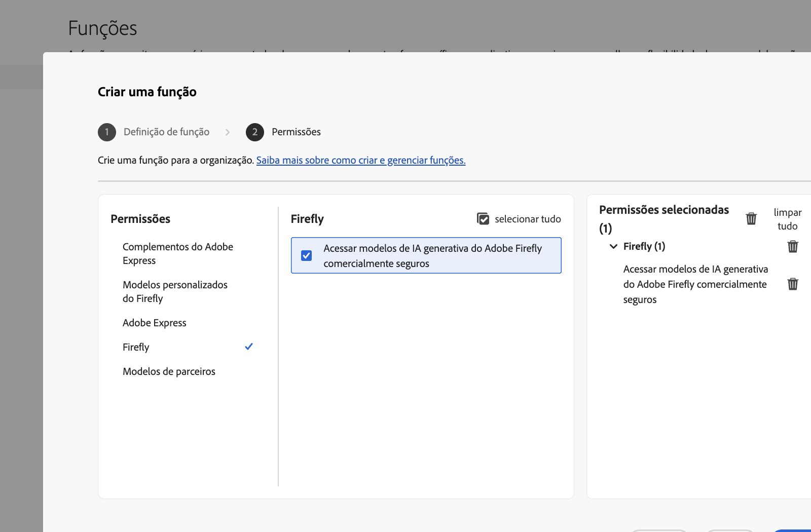Click the chevron between the two wizard steps

tap(228, 132)
